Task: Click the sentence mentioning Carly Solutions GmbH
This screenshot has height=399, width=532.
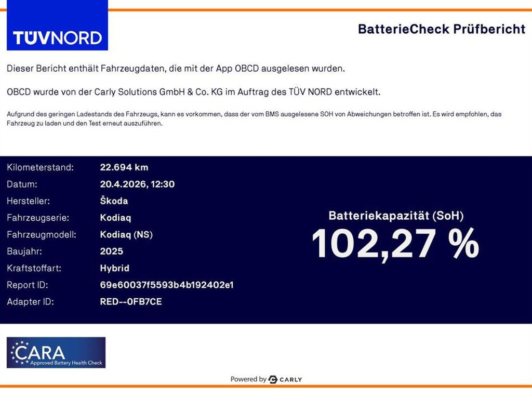Action: tap(193, 92)
